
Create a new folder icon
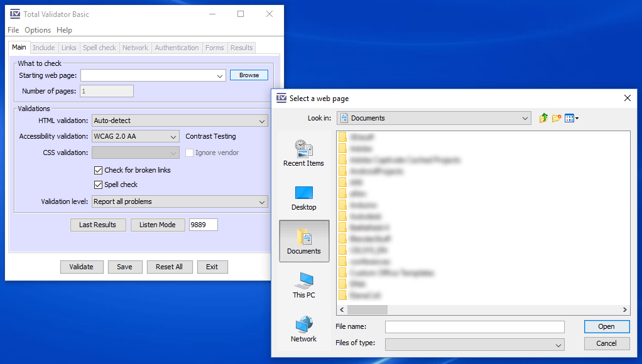[x=557, y=118]
